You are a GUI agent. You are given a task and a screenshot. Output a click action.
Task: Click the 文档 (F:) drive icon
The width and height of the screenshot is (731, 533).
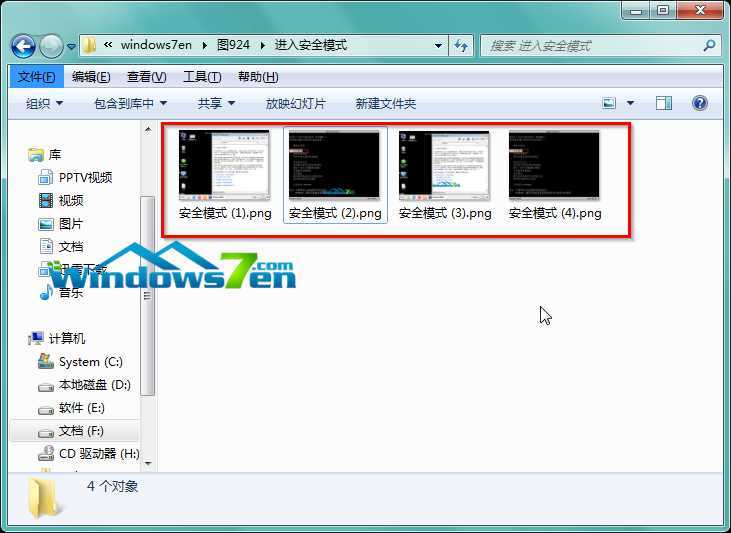(x=46, y=433)
